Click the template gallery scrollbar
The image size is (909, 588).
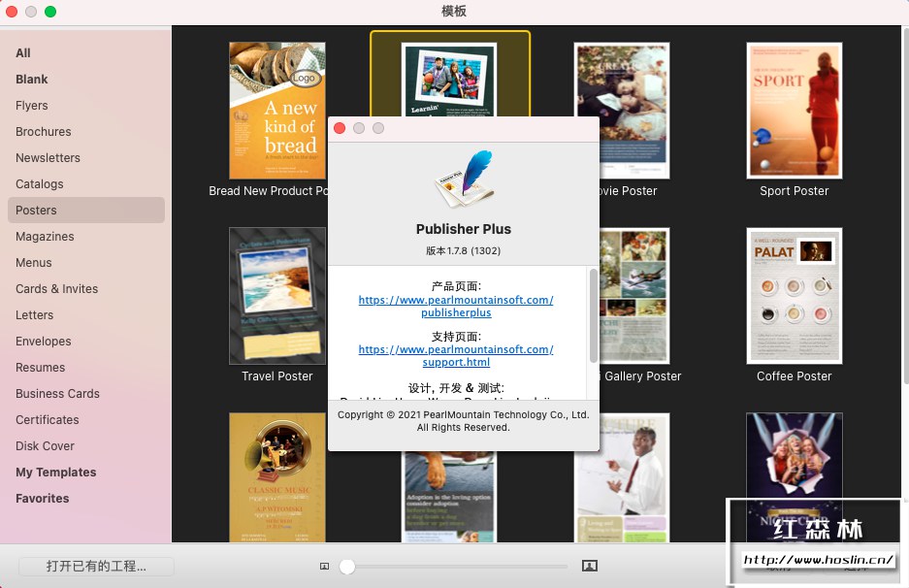tap(905, 206)
